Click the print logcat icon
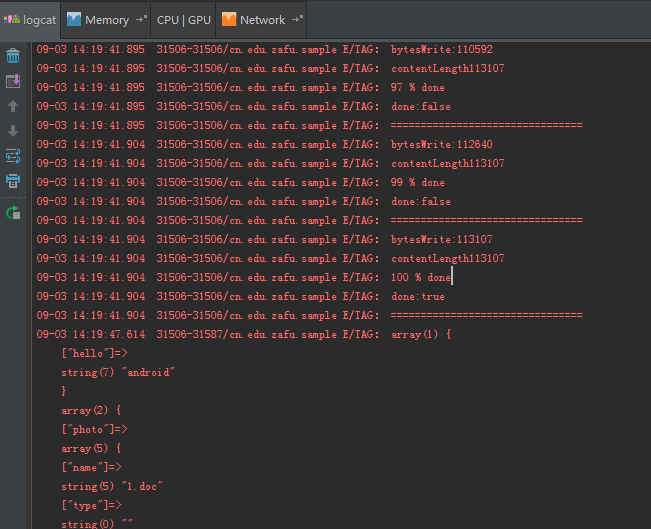This screenshot has height=529, width=651. pyautogui.click(x=13, y=181)
